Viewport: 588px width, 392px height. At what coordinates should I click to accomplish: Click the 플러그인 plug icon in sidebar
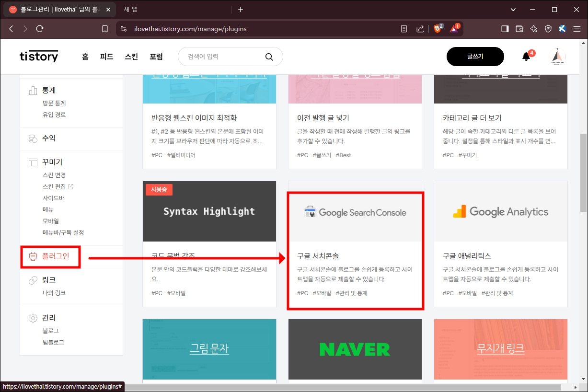33,256
